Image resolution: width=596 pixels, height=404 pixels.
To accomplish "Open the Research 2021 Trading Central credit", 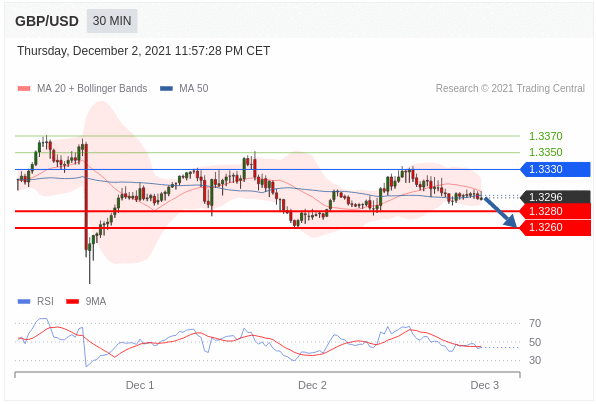I will point(510,89).
